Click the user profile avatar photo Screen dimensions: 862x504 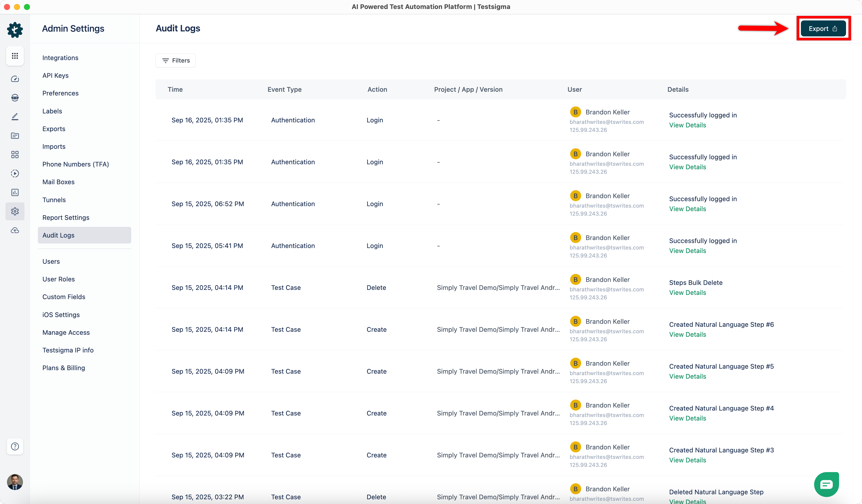(15, 482)
